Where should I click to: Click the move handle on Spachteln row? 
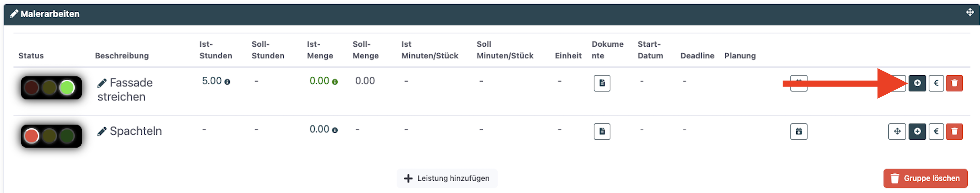point(897,131)
